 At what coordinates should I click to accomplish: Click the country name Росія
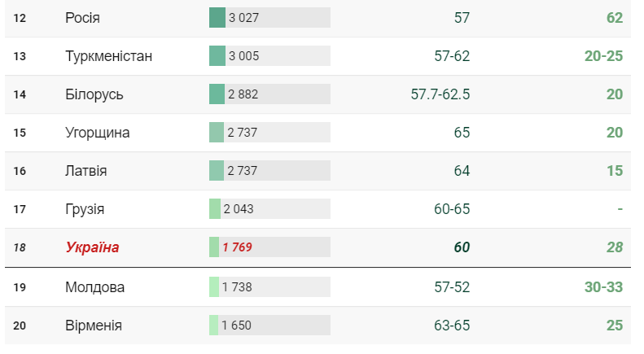point(82,17)
